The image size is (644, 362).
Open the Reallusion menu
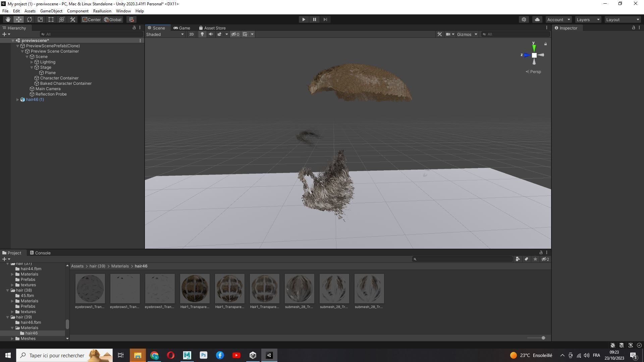[102, 11]
